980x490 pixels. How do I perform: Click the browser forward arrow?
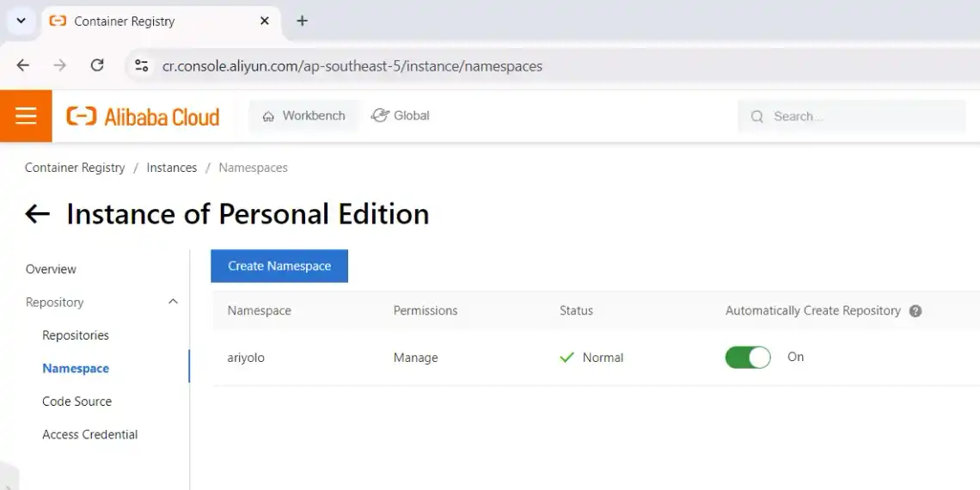60,65
